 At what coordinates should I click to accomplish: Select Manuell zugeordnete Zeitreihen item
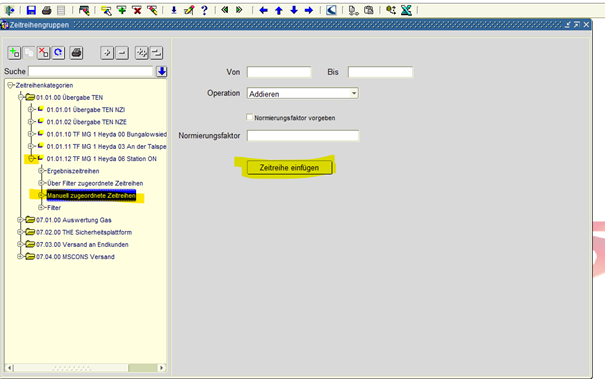(x=91, y=196)
